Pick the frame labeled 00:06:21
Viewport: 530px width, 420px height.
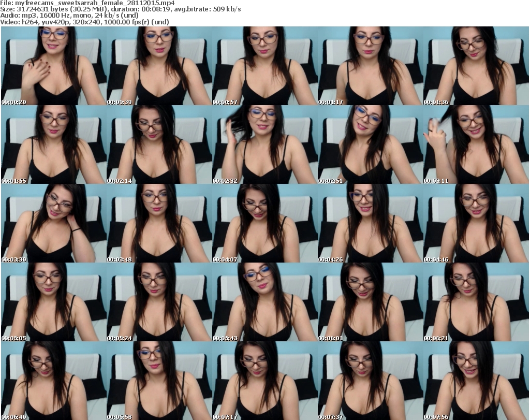tap(476, 302)
